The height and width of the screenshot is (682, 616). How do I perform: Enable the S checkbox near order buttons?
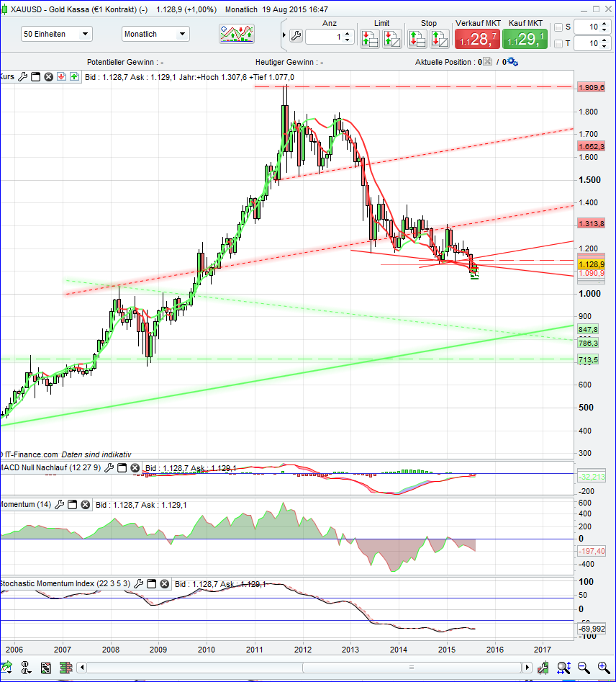[558, 27]
